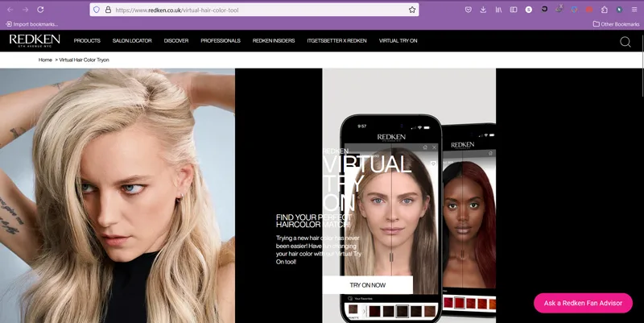Click the cursor-arrow extension icon
This screenshot has height=323, width=644.
(x=619, y=10)
